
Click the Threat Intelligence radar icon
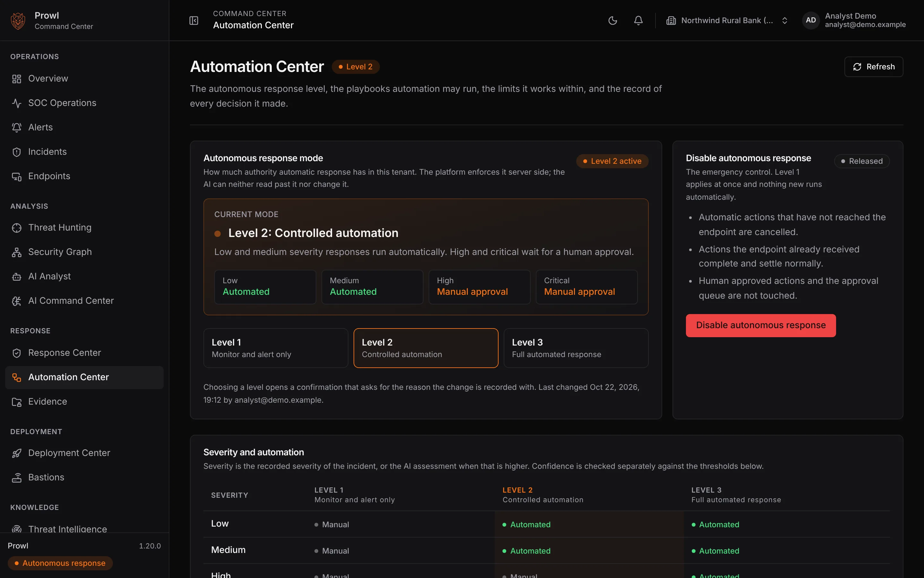16,529
